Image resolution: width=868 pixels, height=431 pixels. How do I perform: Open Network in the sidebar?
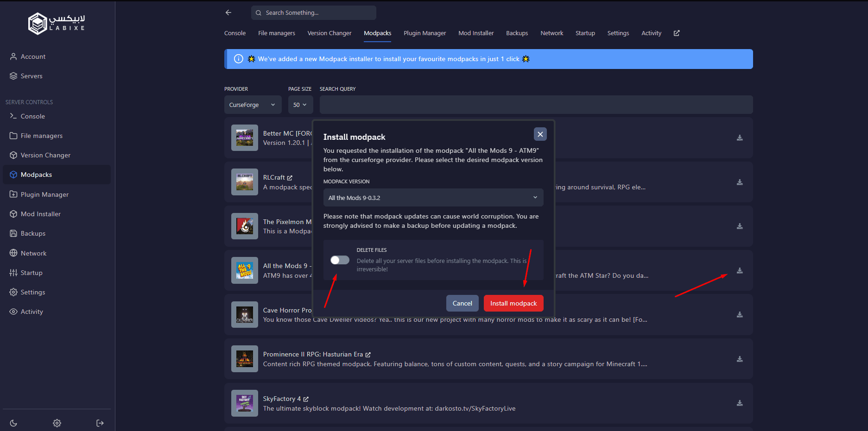(57, 253)
